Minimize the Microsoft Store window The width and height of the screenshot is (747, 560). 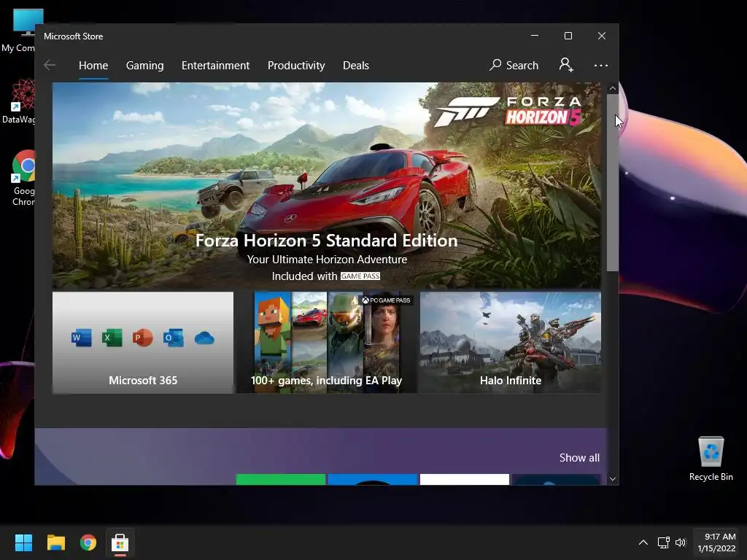535,36
